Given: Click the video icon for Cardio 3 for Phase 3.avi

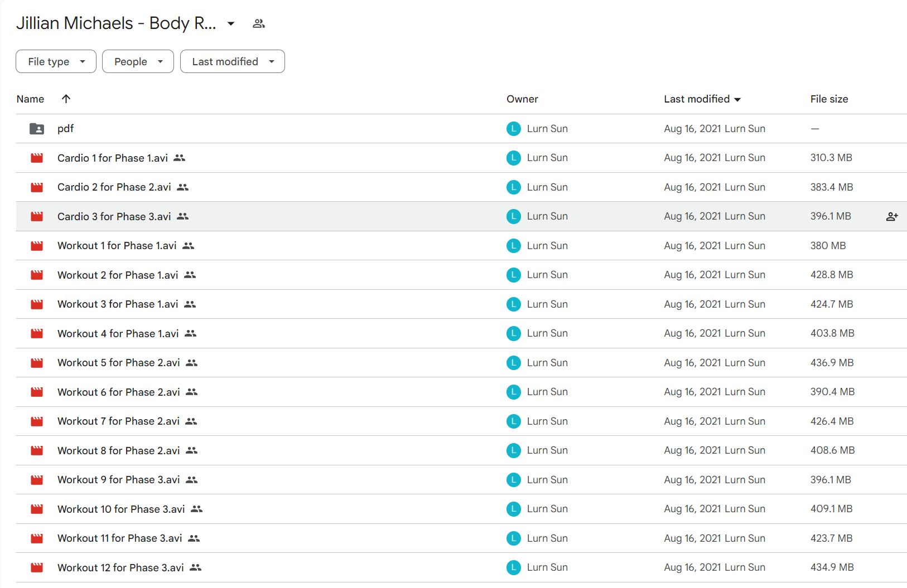Looking at the screenshot, I should (37, 216).
